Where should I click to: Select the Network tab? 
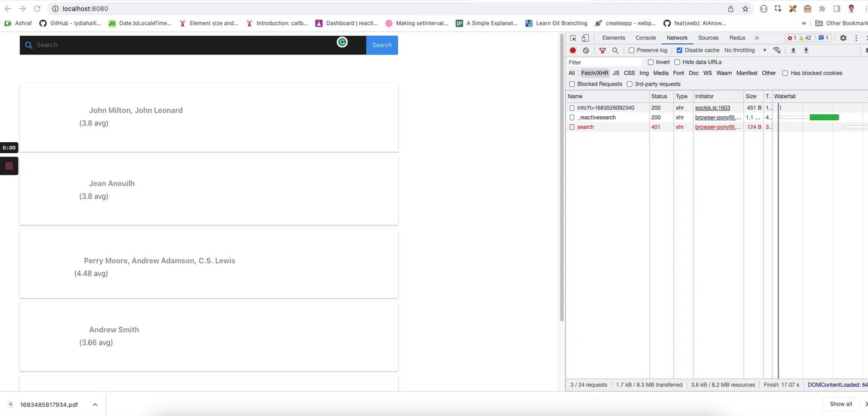(x=677, y=38)
